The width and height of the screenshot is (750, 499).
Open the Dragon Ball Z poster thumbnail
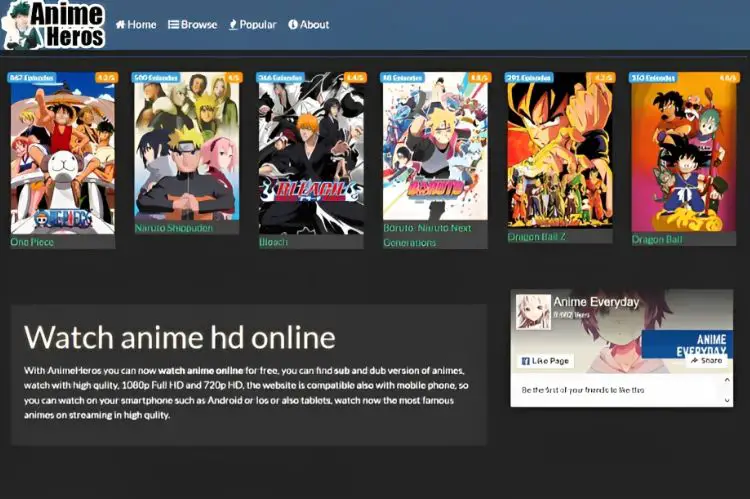tap(560, 150)
